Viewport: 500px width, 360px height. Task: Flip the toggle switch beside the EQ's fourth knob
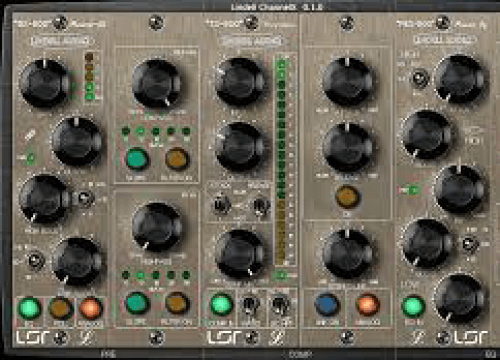pos(470,244)
